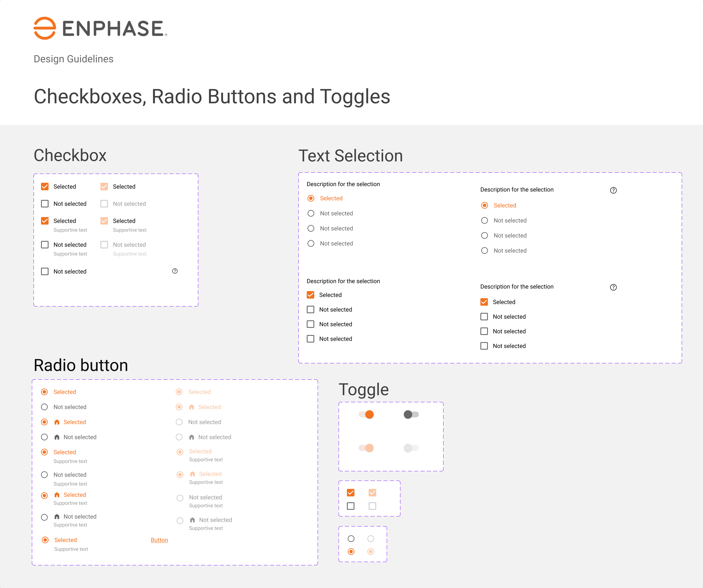The height and width of the screenshot is (588, 703).
Task: Select the enabled Not selected radio at top of Radio panel
Action: click(44, 407)
